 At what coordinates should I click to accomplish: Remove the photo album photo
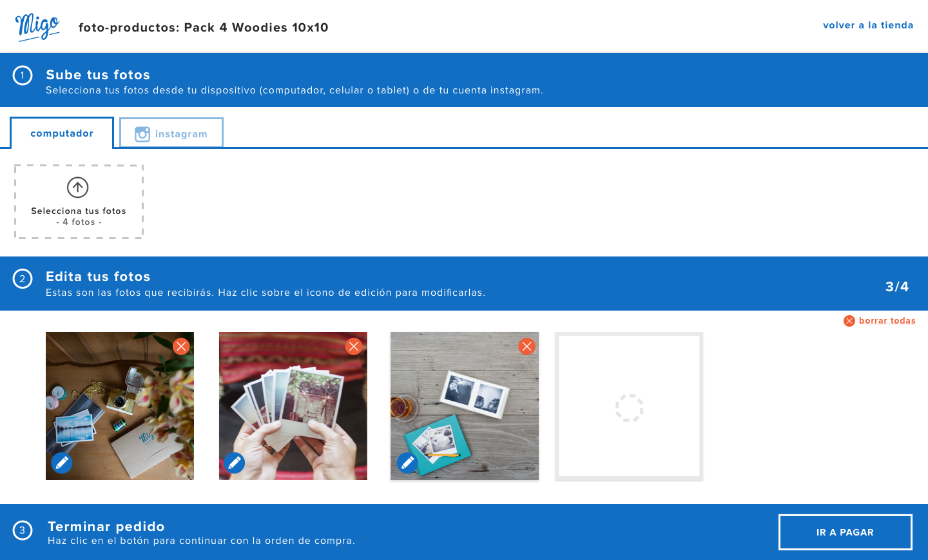(527, 347)
